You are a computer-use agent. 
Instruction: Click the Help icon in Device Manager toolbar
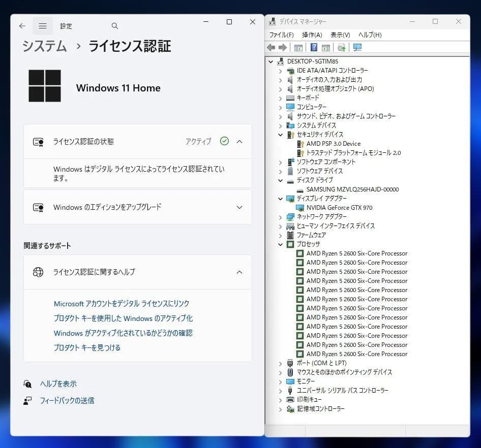314,47
